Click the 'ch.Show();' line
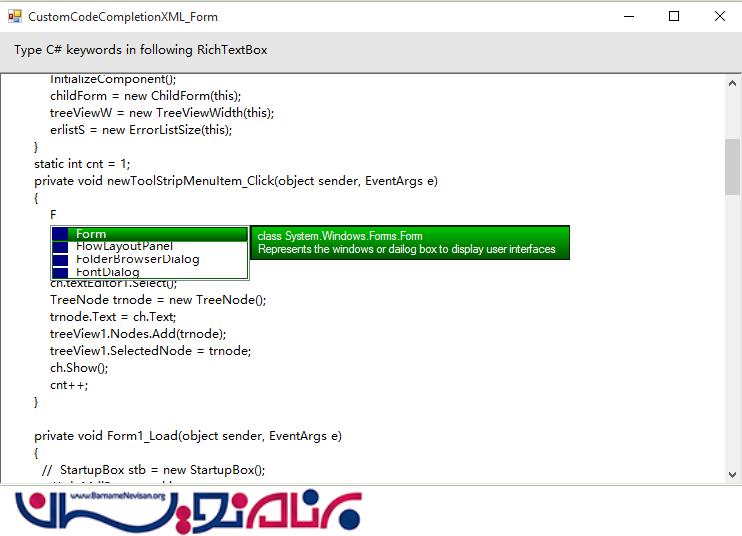 (79, 368)
